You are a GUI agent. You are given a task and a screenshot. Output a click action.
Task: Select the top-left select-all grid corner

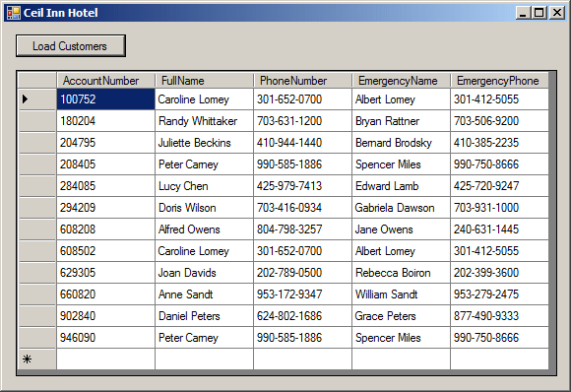37,81
